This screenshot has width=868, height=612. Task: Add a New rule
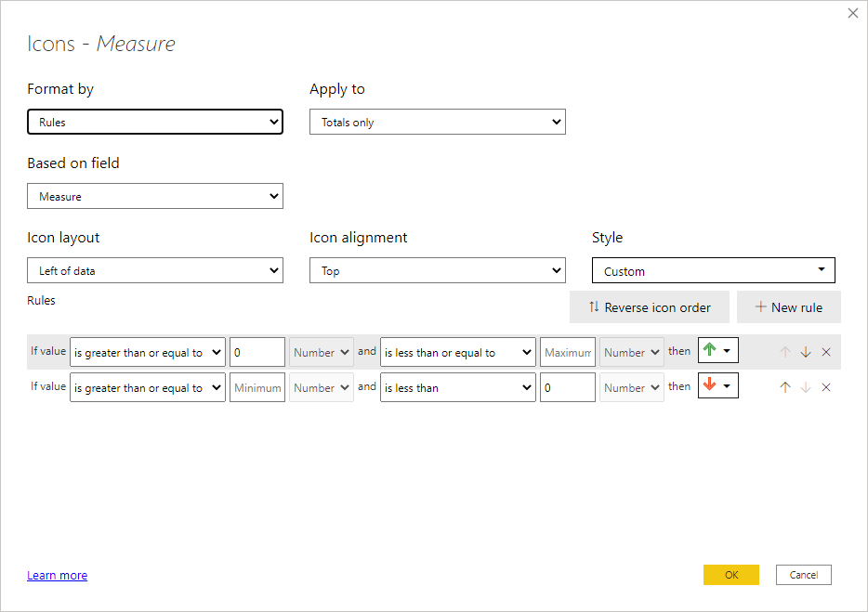pyautogui.click(x=789, y=307)
